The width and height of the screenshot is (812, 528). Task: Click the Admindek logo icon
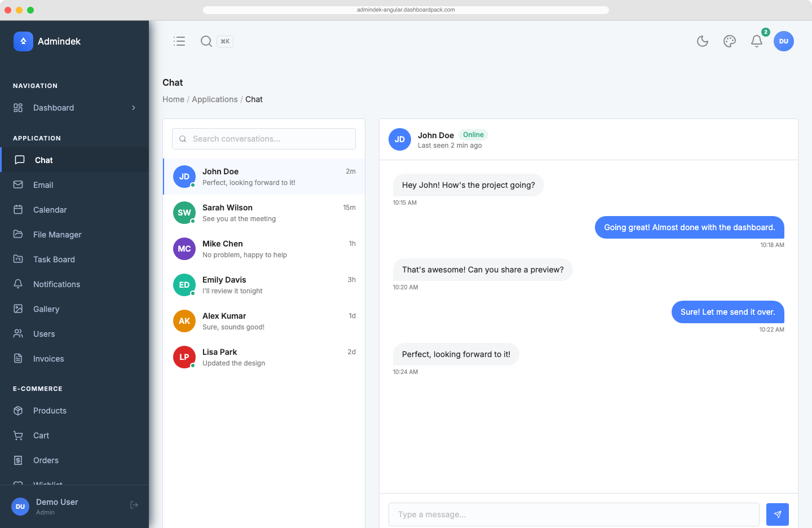(x=23, y=41)
